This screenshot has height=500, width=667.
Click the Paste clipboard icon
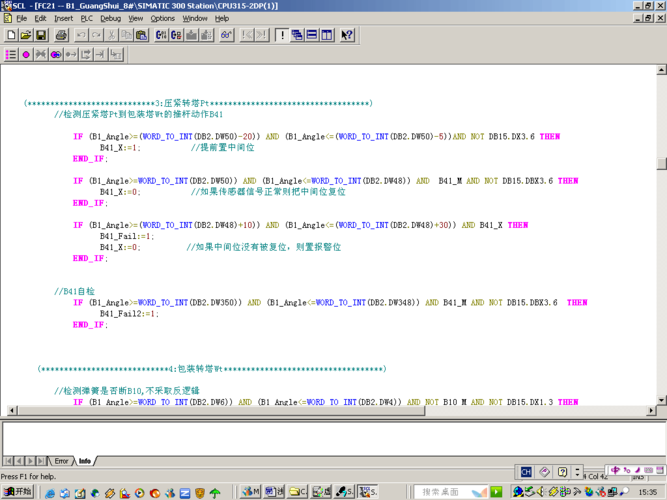[143, 35]
